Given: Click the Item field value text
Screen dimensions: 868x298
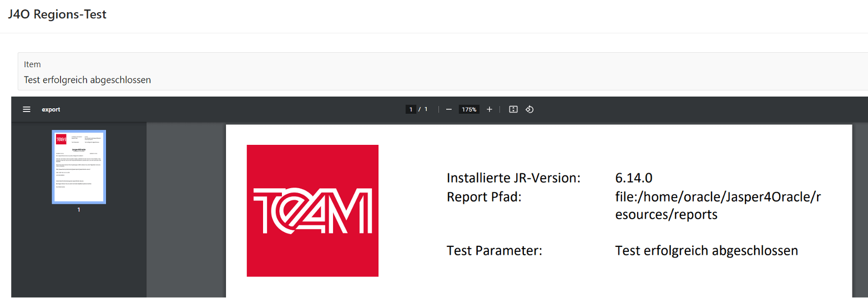Looking at the screenshot, I should [x=88, y=80].
